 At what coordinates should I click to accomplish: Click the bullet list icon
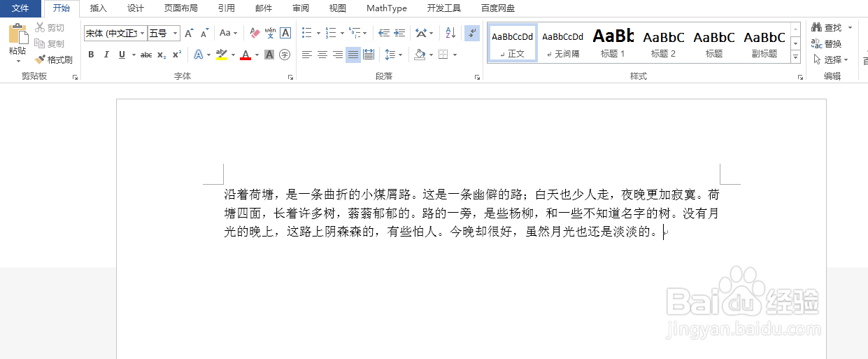(x=306, y=33)
